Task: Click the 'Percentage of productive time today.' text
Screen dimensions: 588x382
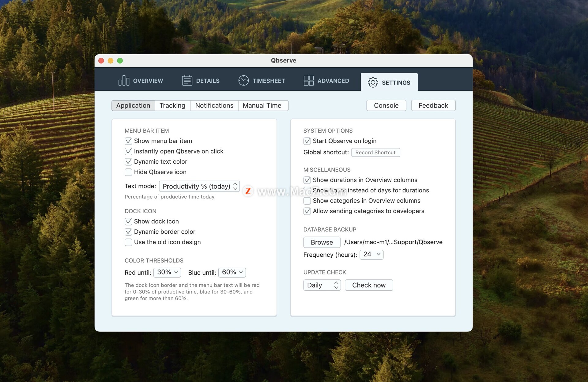Action: (x=170, y=197)
